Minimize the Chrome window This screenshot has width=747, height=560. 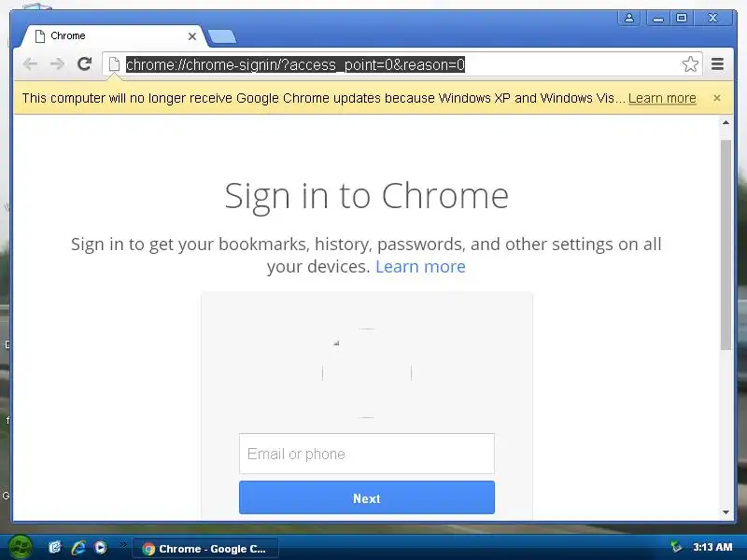[658, 18]
